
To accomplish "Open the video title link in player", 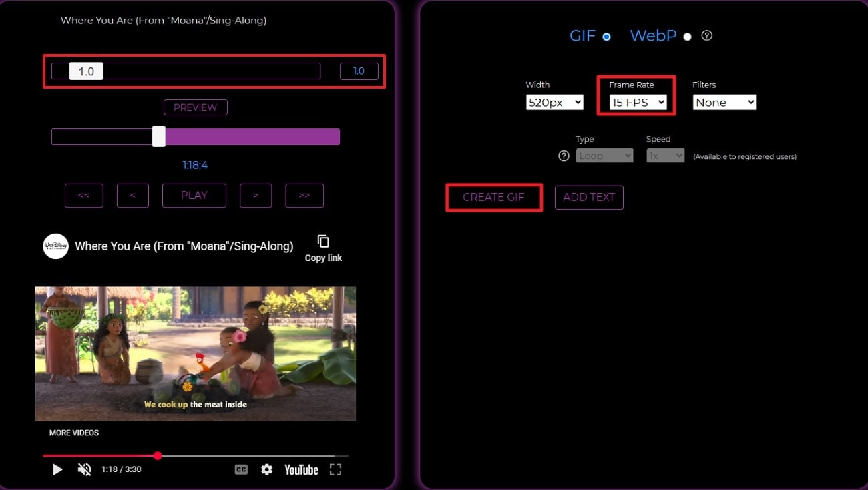I will pos(184,246).
